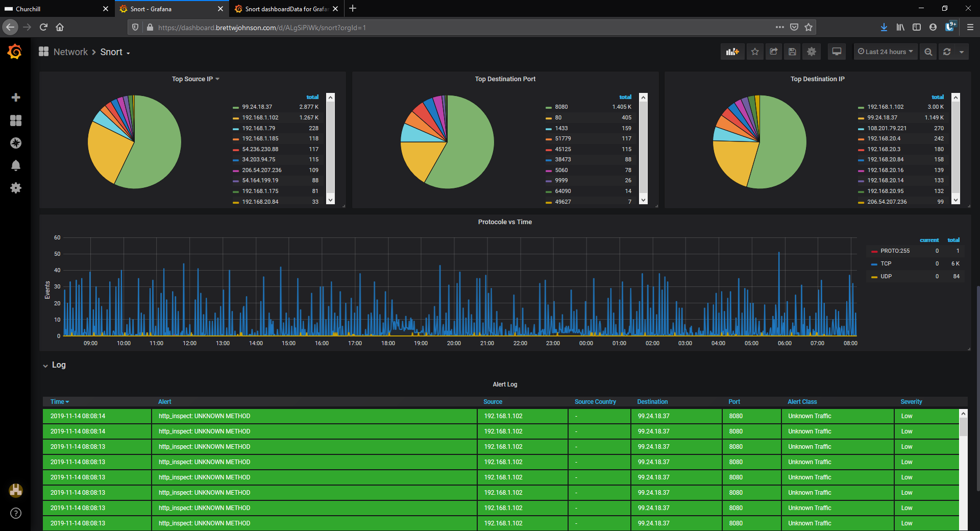Save the dashboard using the disk icon
Viewport: 980px width, 531px height.
coord(792,52)
